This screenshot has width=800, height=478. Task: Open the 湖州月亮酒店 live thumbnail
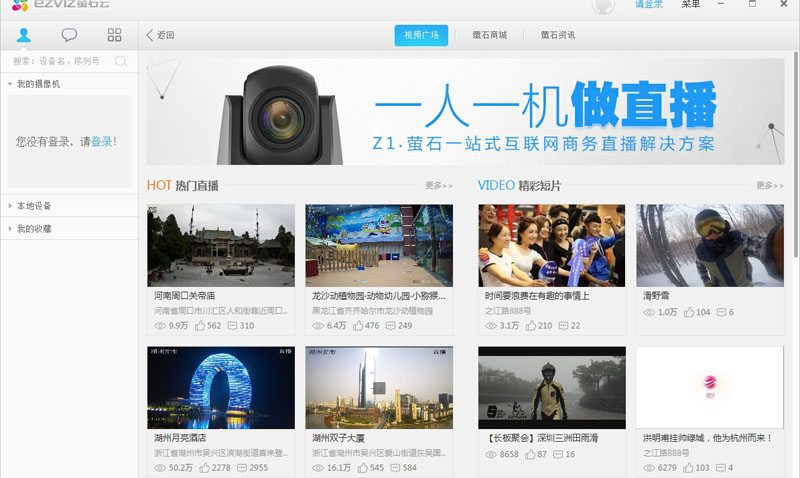pos(221,388)
